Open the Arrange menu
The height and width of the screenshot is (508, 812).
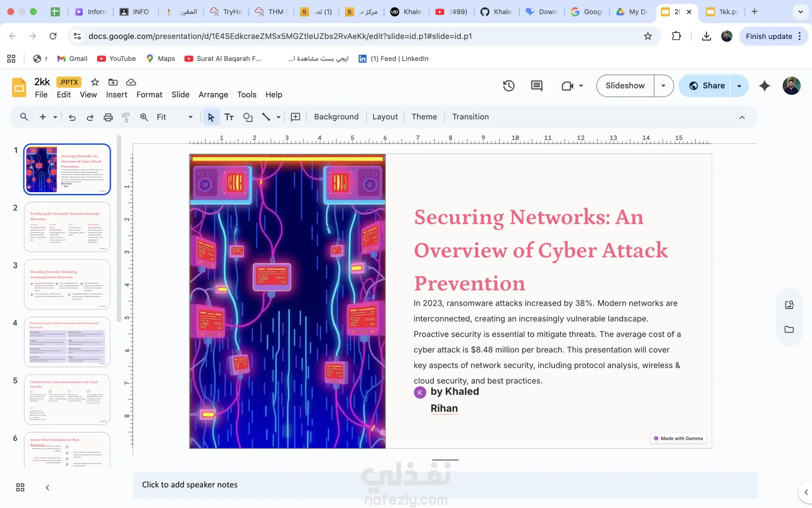pyautogui.click(x=213, y=95)
